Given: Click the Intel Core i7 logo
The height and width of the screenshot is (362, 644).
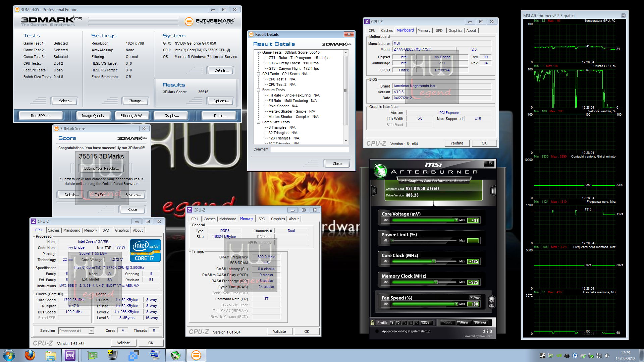Looking at the screenshot, I should (x=145, y=250).
